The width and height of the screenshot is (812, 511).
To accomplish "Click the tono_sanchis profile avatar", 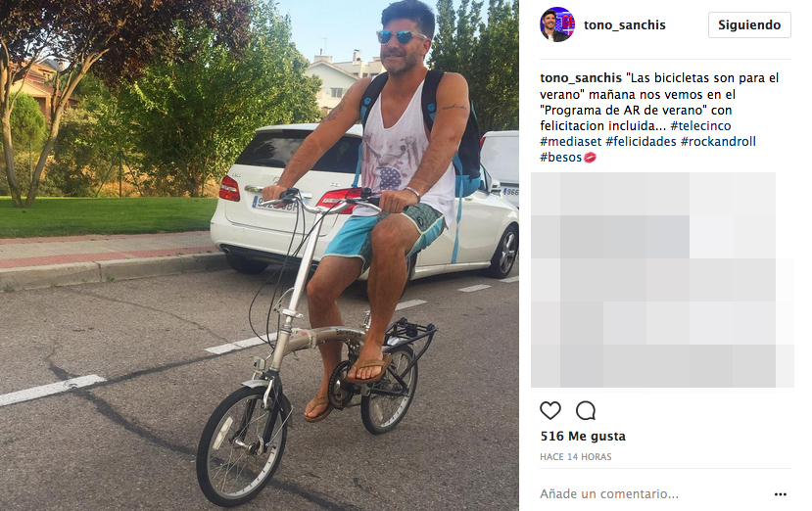I will (556, 24).
